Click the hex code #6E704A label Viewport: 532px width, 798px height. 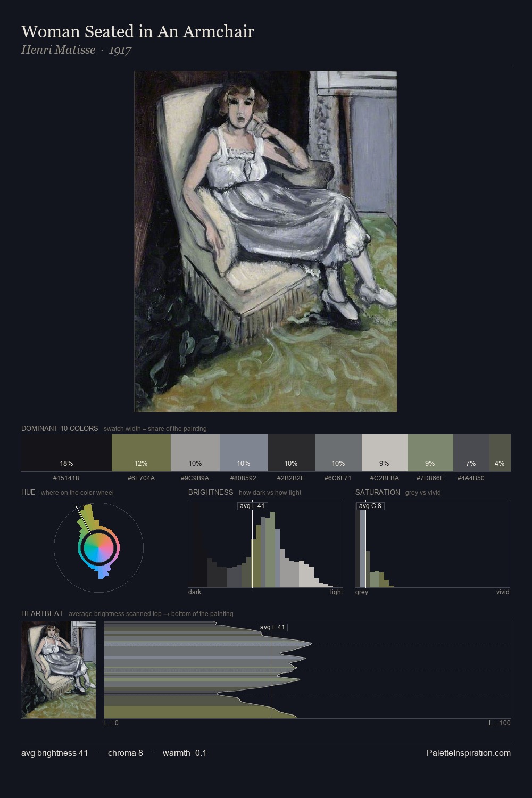tap(141, 478)
